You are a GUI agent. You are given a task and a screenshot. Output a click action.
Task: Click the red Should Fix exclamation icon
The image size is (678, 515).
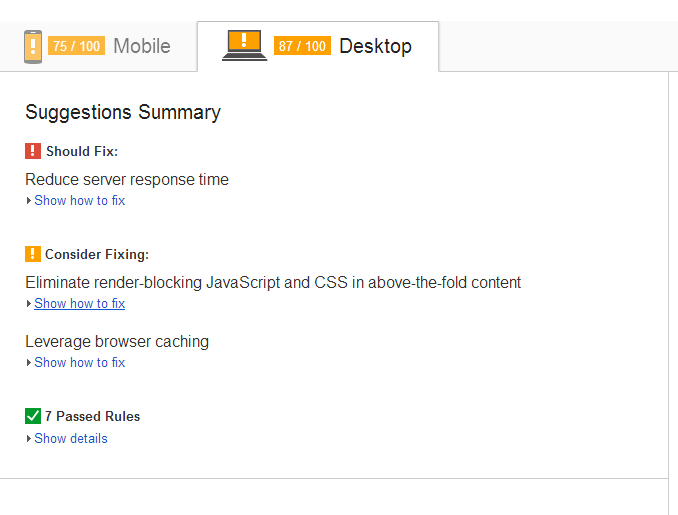point(33,151)
